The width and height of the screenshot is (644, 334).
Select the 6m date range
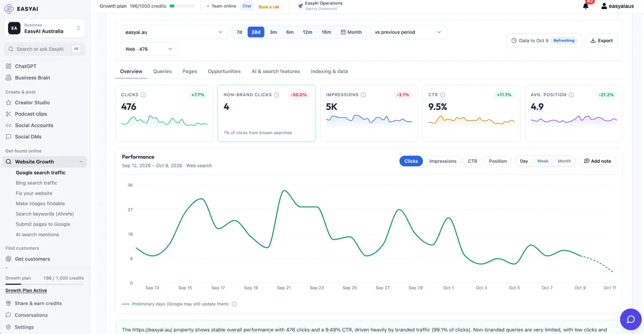(290, 32)
